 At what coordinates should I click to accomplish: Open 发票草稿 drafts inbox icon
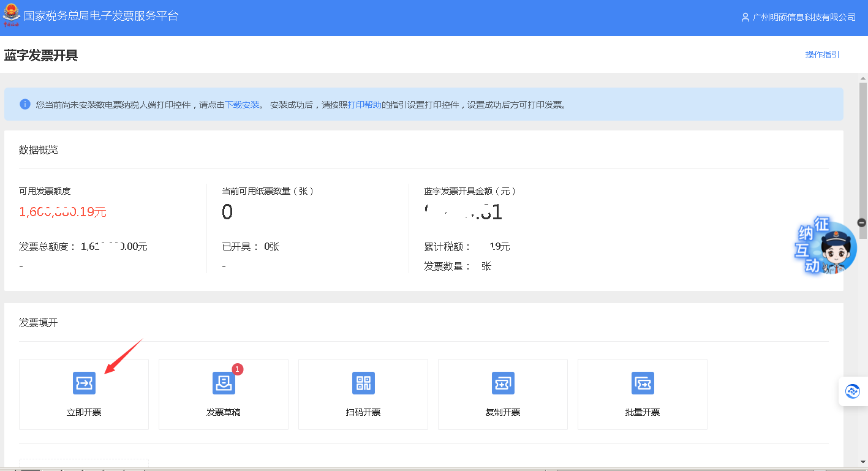point(224,383)
